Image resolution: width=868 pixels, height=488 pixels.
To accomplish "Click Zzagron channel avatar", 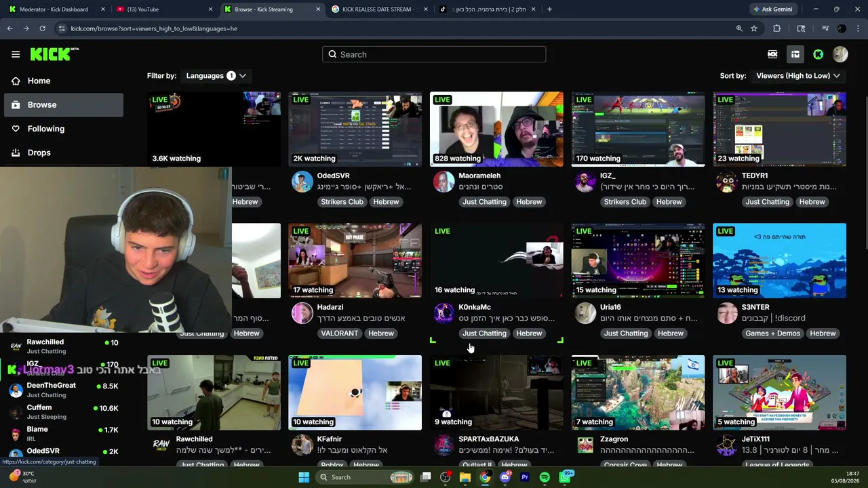I will [585, 445].
